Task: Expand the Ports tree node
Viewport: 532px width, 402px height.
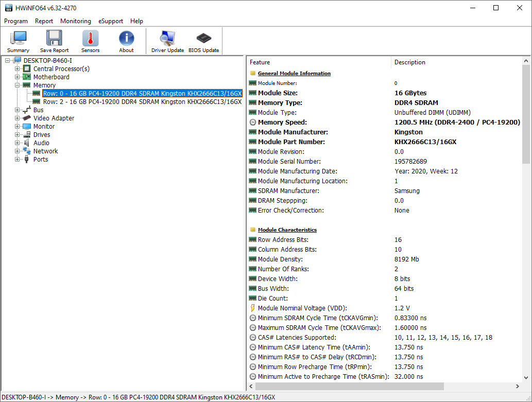Action: pyautogui.click(x=17, y=160)
